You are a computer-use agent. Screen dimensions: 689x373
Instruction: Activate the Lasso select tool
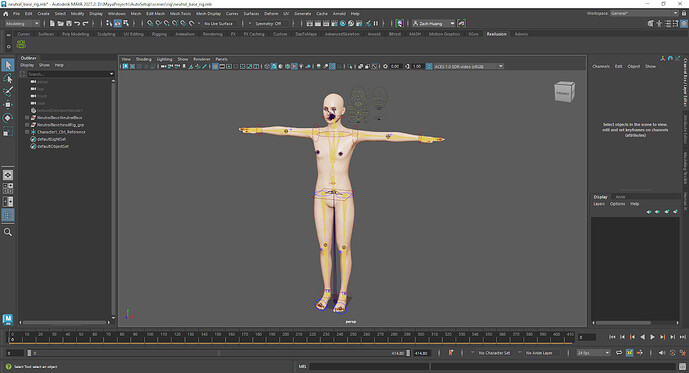coord(8,79)
